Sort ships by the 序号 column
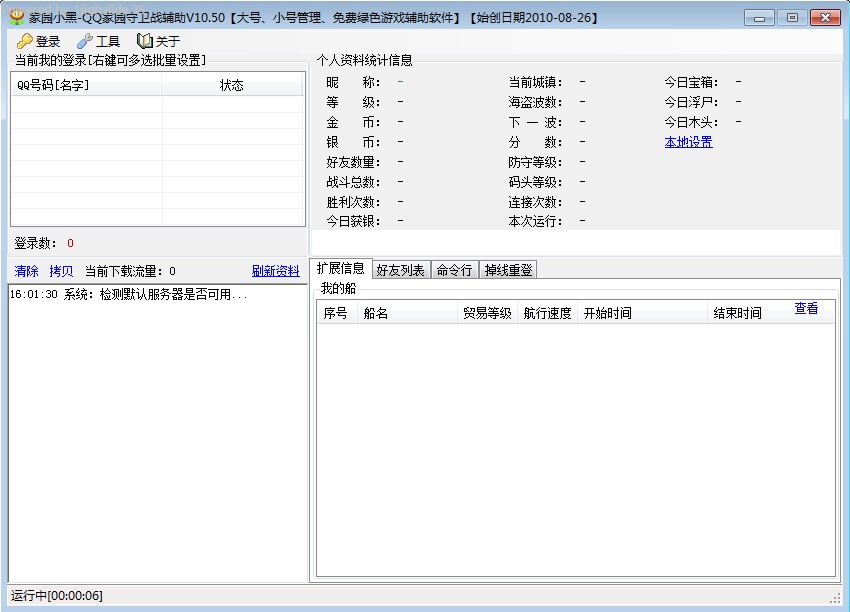 (337, 313)
